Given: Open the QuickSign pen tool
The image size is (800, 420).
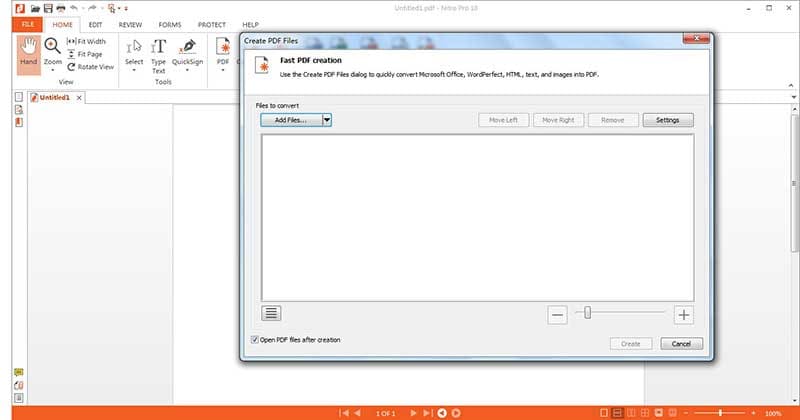Looking at the screenshot, I should (187, 52).
